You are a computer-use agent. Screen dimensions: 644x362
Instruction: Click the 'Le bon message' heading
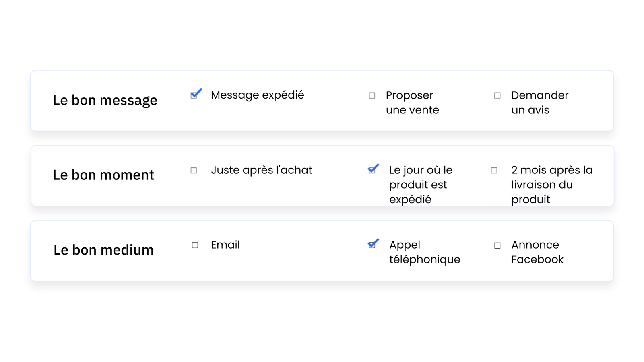[x=105, y=100]
